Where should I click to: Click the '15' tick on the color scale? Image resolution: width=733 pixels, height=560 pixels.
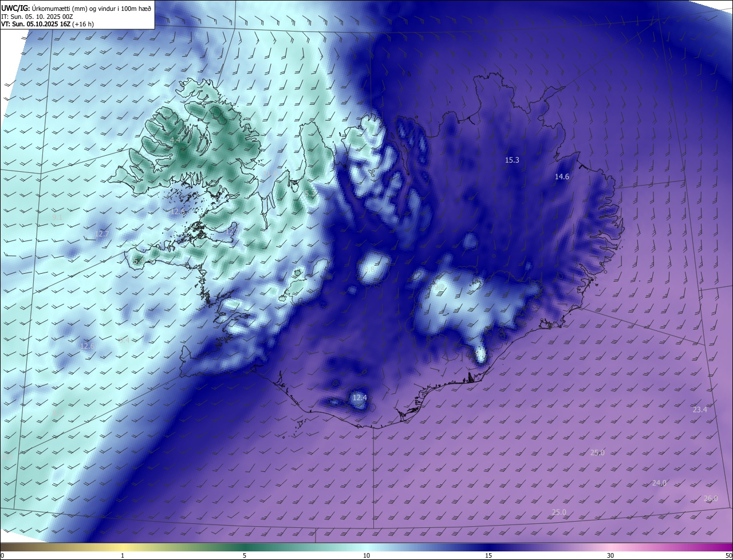click(x=488, y=555)
